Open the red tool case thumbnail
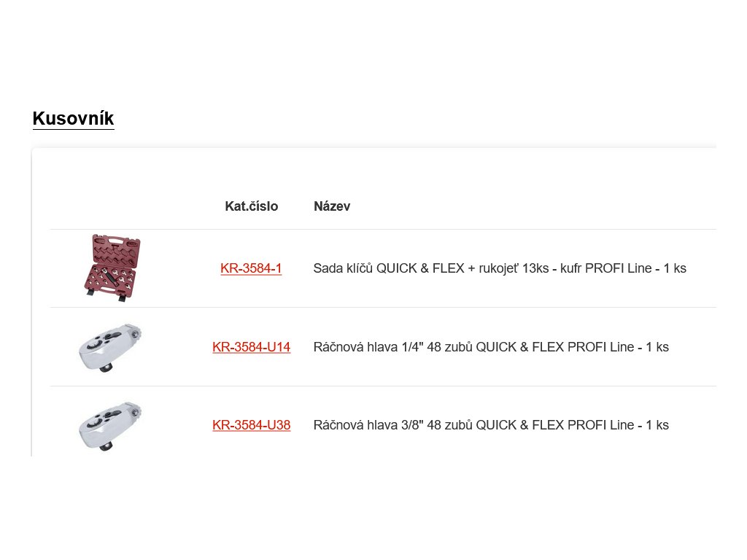 click(x=112, y=267)
